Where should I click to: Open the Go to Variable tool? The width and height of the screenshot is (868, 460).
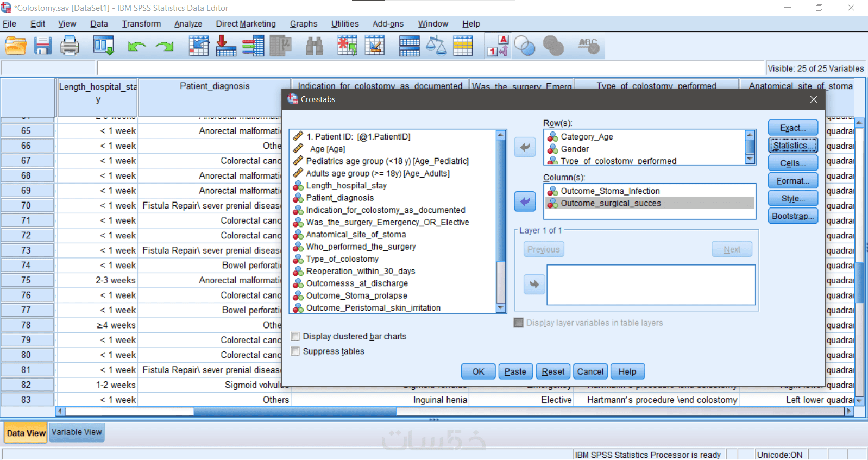click(x=225, y=46)
